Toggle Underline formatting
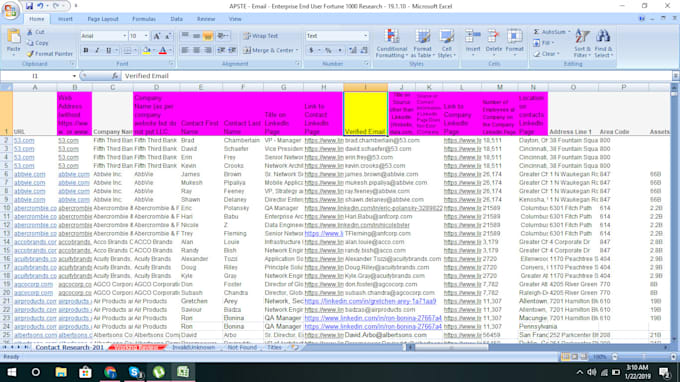Viewport: 680px width, 382px height. click(x=108, y=51)
